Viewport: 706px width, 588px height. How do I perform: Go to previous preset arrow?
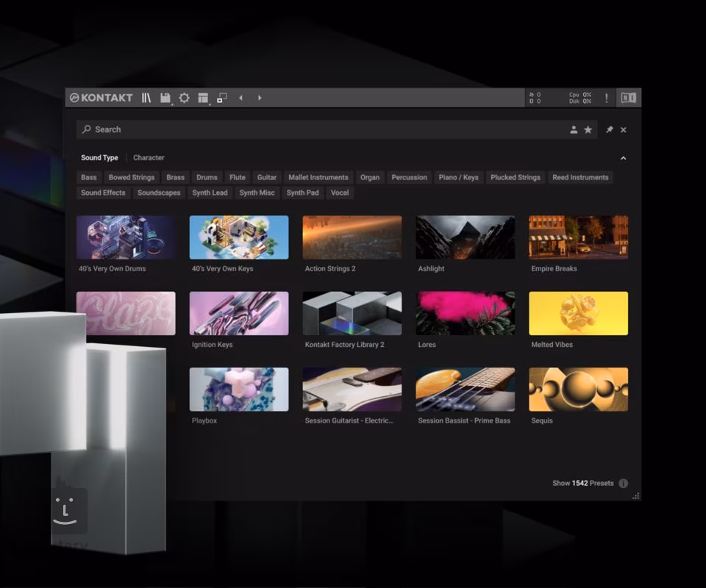(240, 98)
